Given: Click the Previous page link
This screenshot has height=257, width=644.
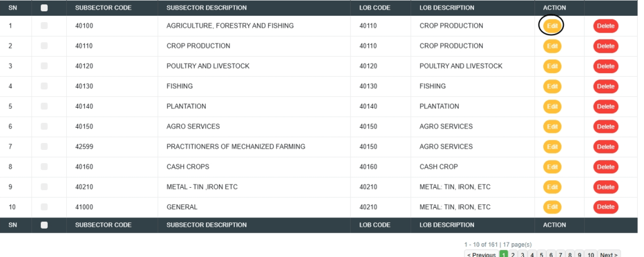Looking at the screenshot, I should (481, 254).
